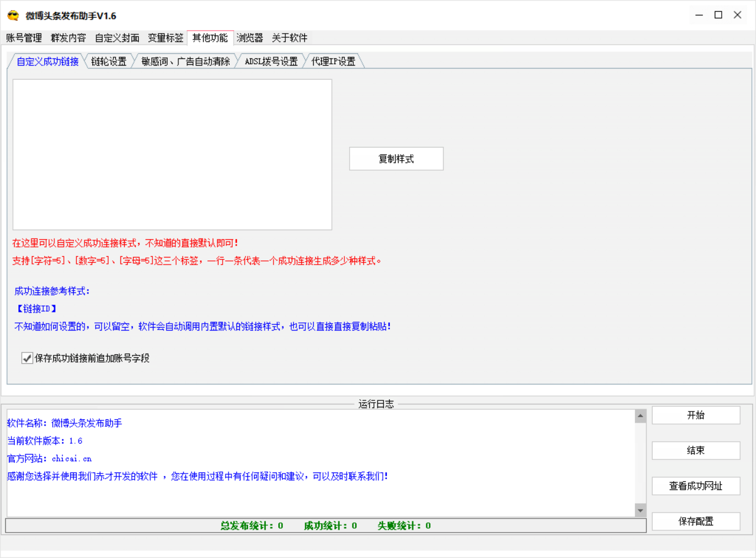Click the 结束 button

tap(696, 451)
